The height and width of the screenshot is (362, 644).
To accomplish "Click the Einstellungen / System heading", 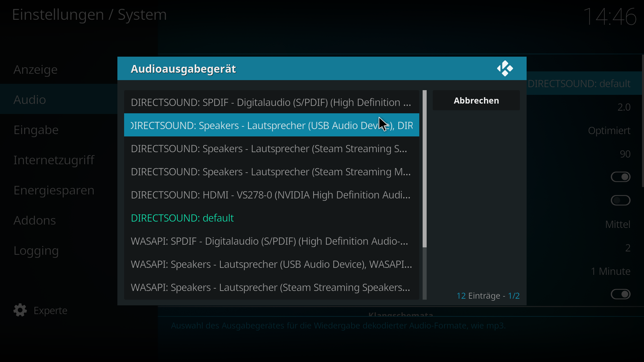I will click(x=89, y=15).
